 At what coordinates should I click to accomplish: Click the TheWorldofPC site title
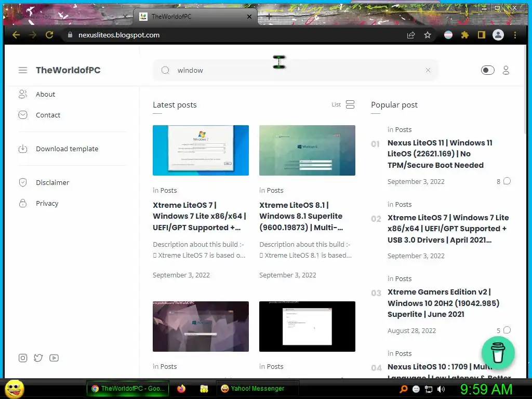68,70
